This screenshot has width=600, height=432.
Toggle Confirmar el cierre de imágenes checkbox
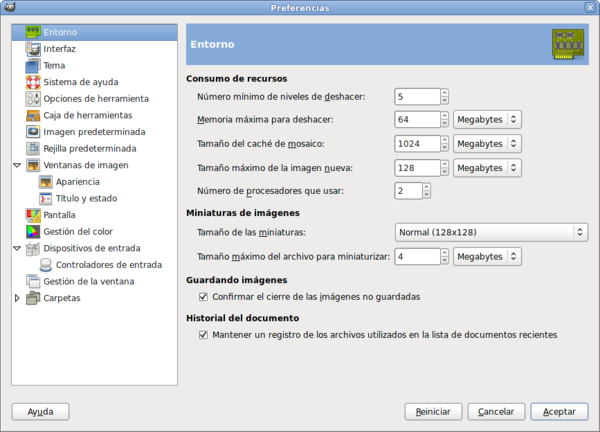tap(204, 297)
